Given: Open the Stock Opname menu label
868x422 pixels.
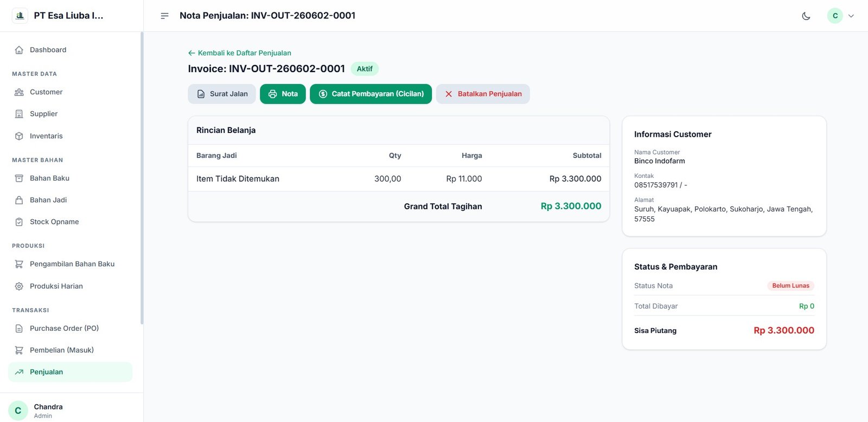Looking at the screenshot, I should 54,222.
